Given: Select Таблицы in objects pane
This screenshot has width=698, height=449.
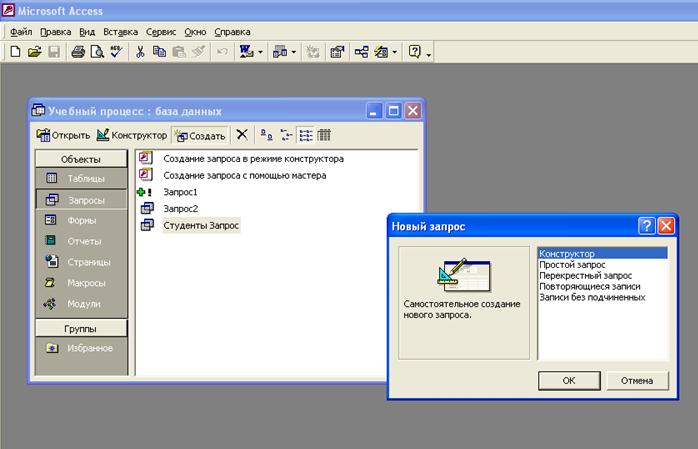Looking at the screenshot, I should 81,178.
